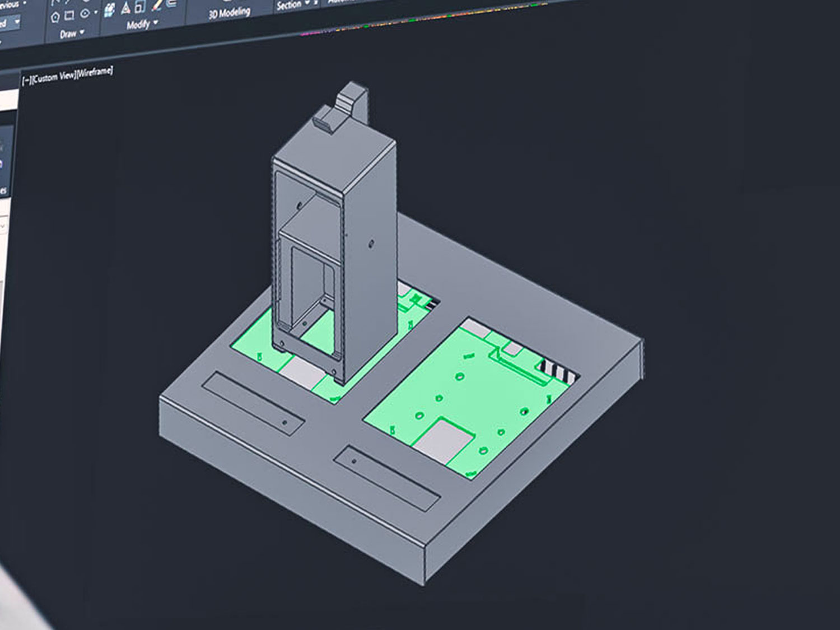Open the Wireframe visual style menu
The image size is (840, 630).
click(x=94, y=72)
